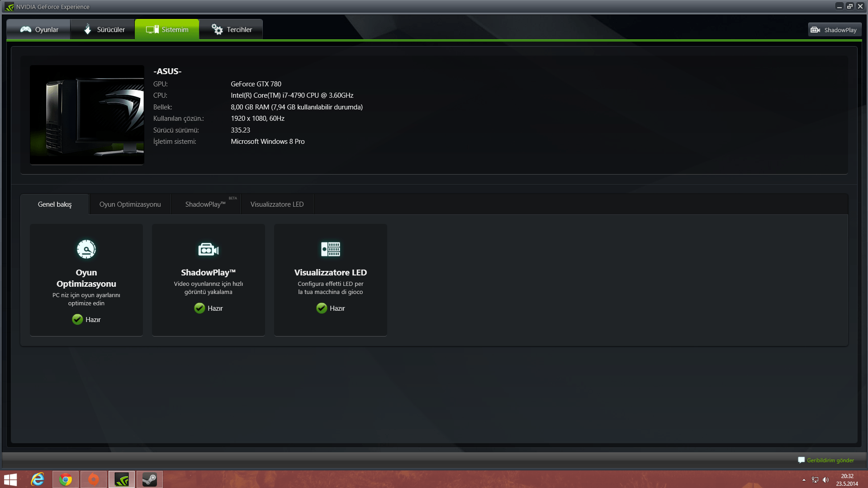The width and height of the screenshot is (868, 488).
Task: Click the download icon on Sürücüler tab
Action: coord(88,29)
